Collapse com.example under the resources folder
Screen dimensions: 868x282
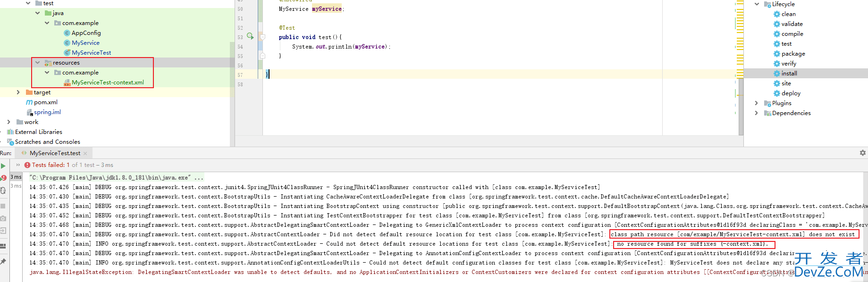[x=47, y=73]
